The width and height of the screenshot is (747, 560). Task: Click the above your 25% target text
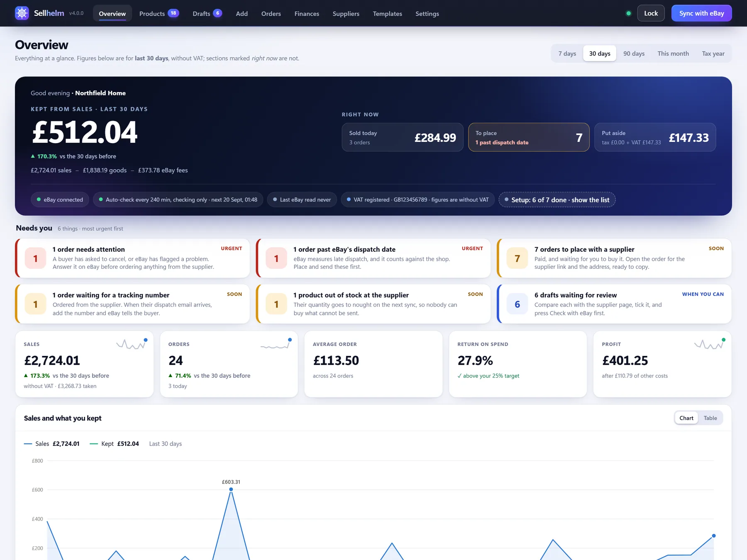point(488,376)
